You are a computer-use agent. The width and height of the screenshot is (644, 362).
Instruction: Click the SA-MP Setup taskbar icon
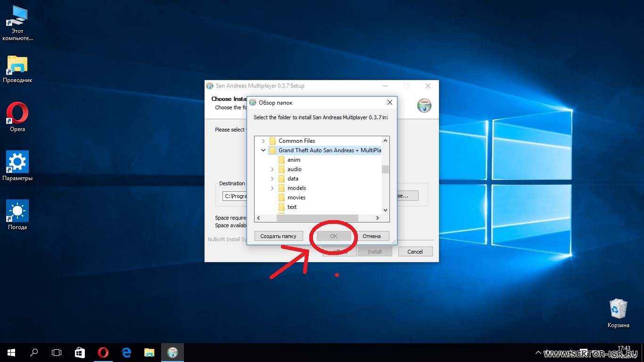pos(173,352)
